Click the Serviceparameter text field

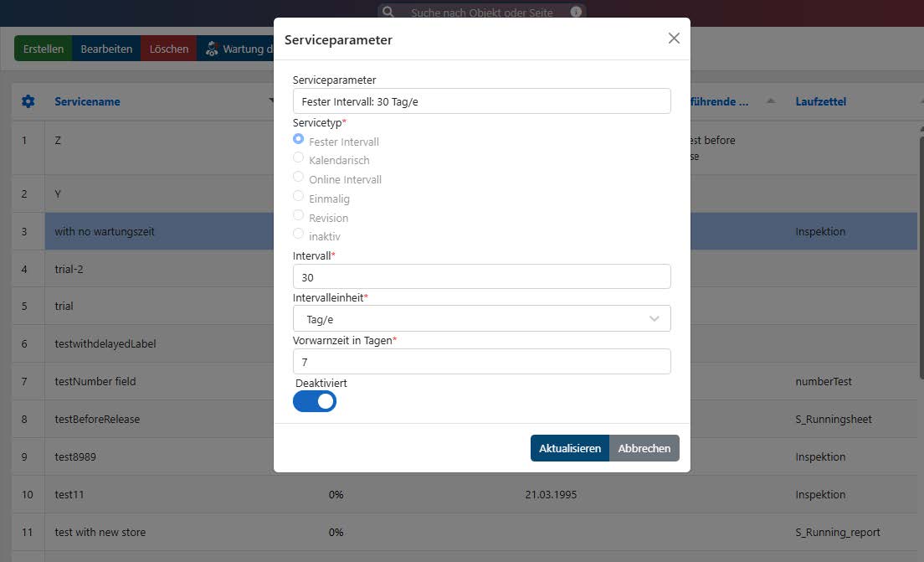(481, 101)
